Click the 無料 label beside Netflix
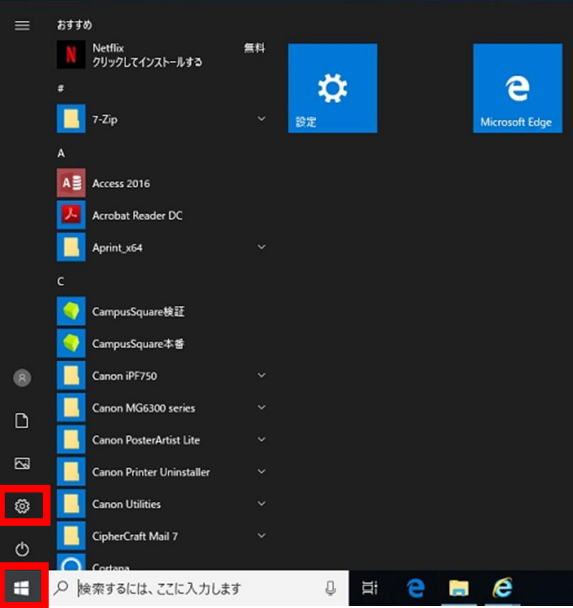The image size is (573, 608). [254, 48]
